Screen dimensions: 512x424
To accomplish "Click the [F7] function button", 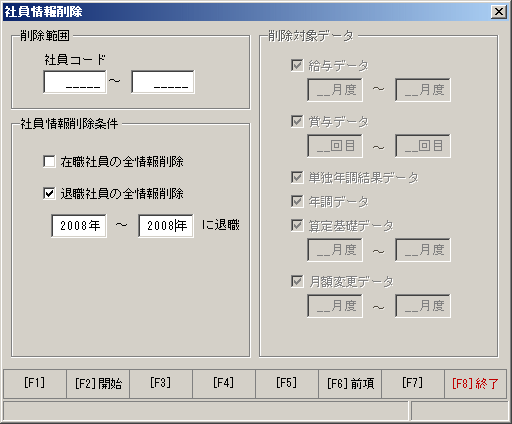I will (x=413, y=383).
